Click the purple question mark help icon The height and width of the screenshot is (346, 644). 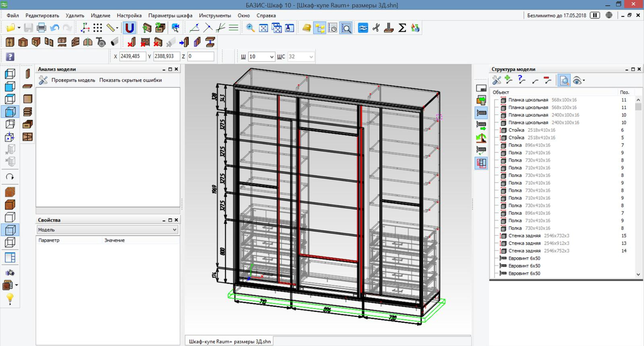tap(10, 57)
